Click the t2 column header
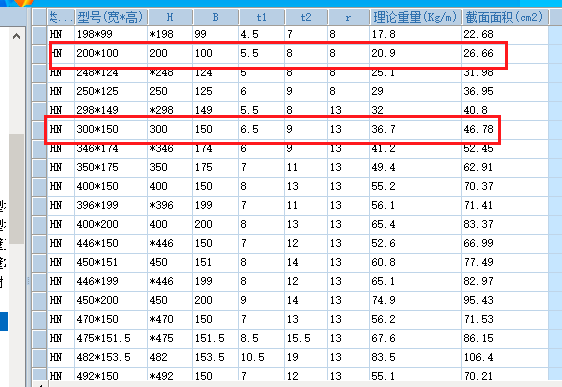This screenshot has width=562, height=387. 306,17
